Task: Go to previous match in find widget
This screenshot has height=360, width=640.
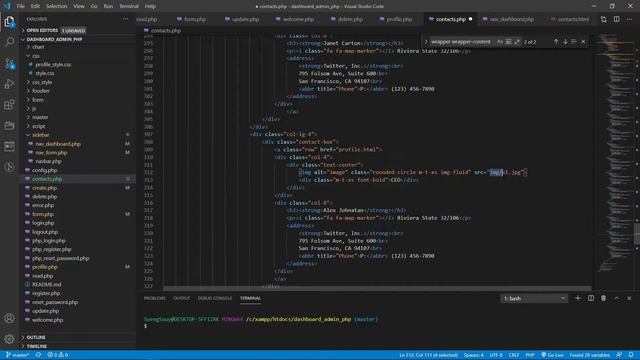Action: click(556, 42)
